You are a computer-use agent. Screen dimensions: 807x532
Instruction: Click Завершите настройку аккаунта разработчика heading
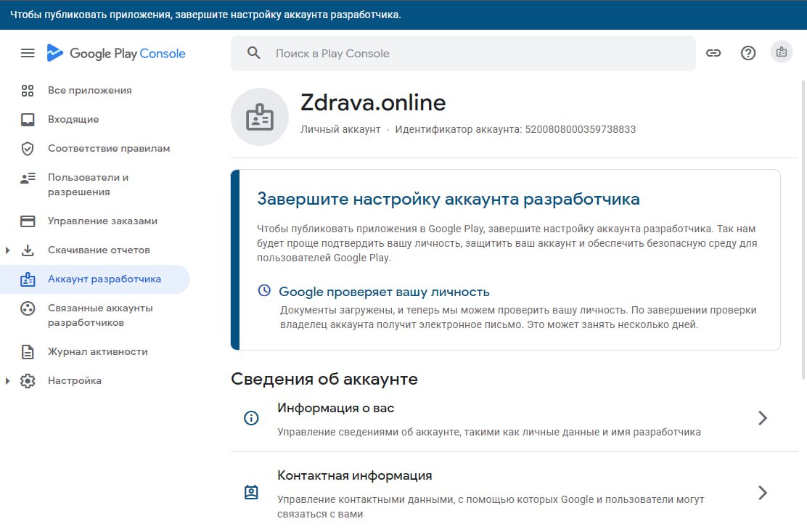pyautogui.click(x=448, y=199)
